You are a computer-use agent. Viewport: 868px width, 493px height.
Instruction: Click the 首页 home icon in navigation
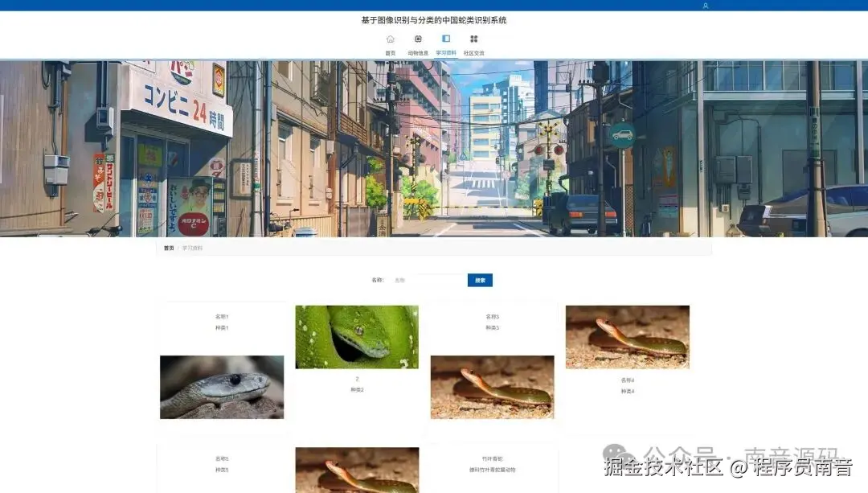(x=391, y=38)
